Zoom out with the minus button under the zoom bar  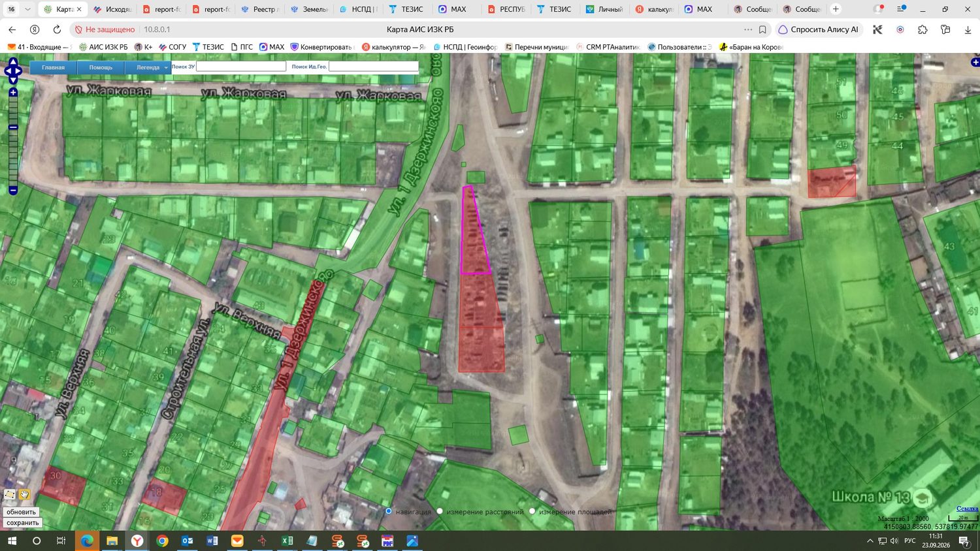(x=13, y=190)
